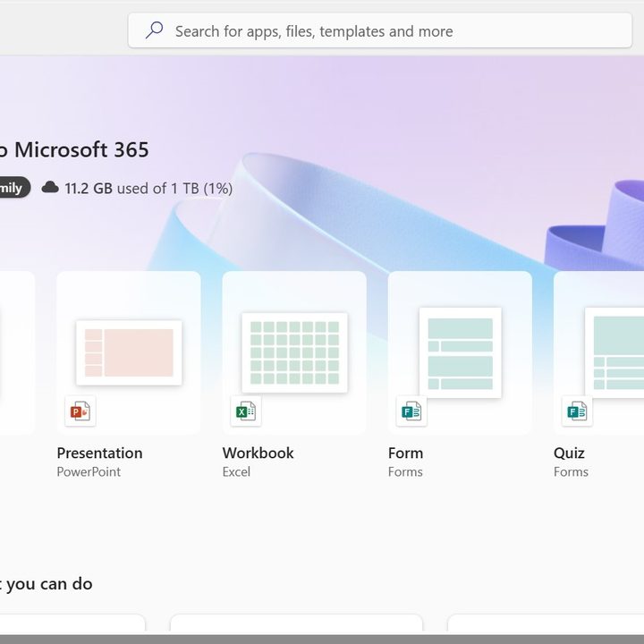This screenshot has height=644, width=644.
Task: Focus the search apps and files field
Action: 380,30
